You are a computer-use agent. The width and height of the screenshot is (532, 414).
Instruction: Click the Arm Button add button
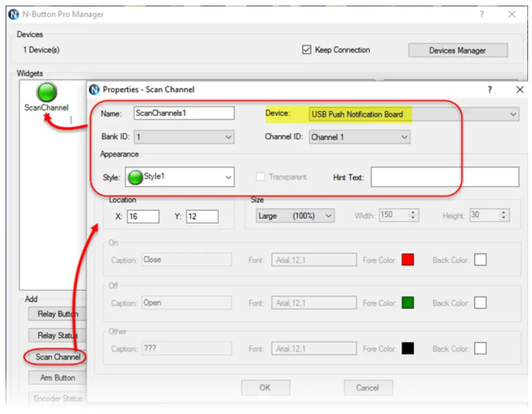tap(58, 377)
